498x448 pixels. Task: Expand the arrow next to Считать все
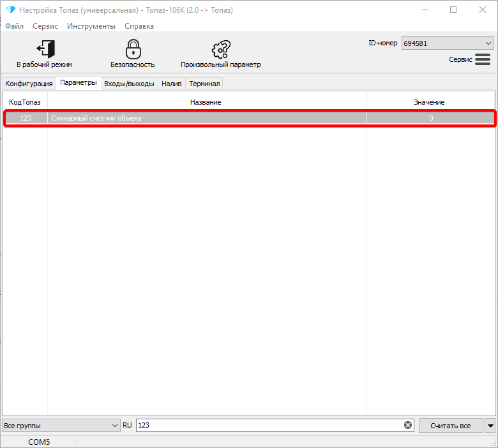point(490,426)
